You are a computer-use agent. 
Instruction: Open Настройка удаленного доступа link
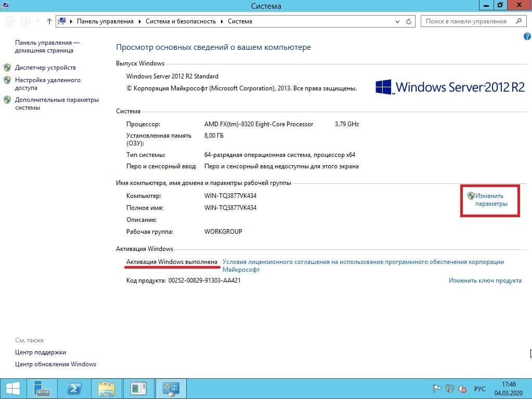(48, 84)
